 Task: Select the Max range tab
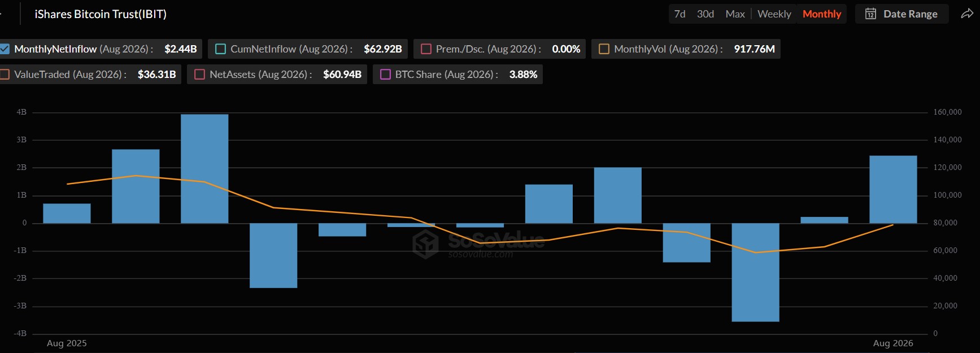(735, 14)
